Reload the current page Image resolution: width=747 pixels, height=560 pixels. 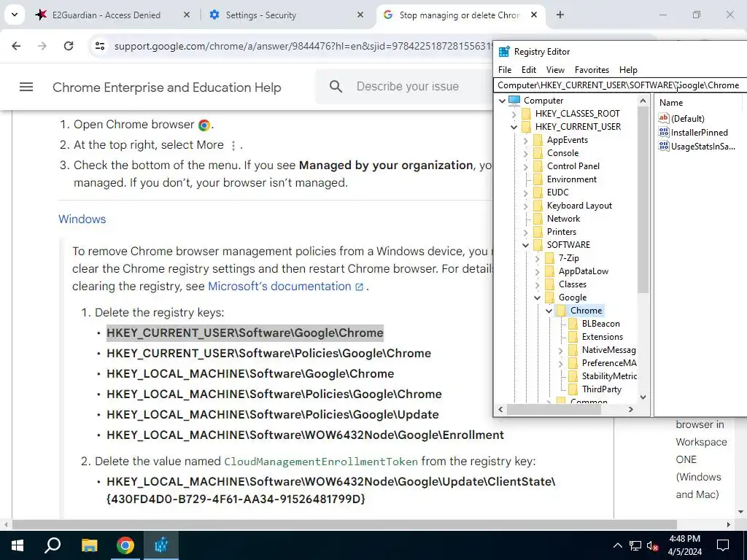click(69, 46)
